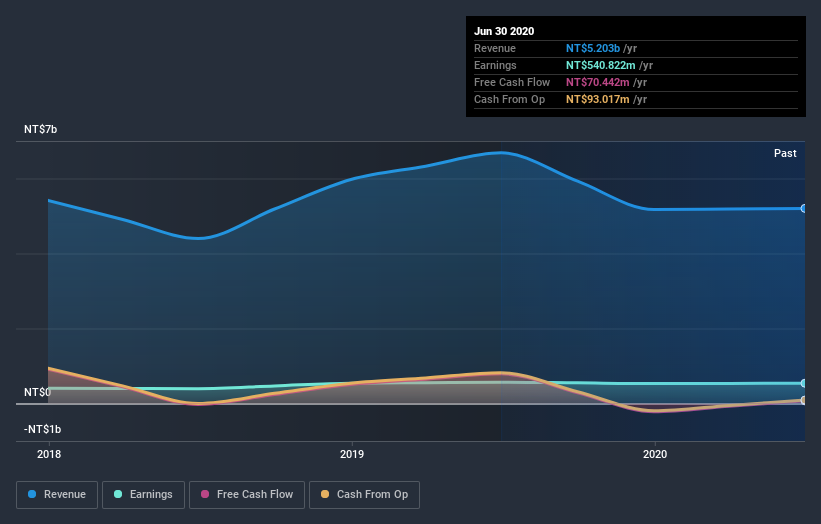The width and height of the screenshot is (821, 524).
Task: Click the Cash From Op endpoint marker
Action: click(804, 400)
